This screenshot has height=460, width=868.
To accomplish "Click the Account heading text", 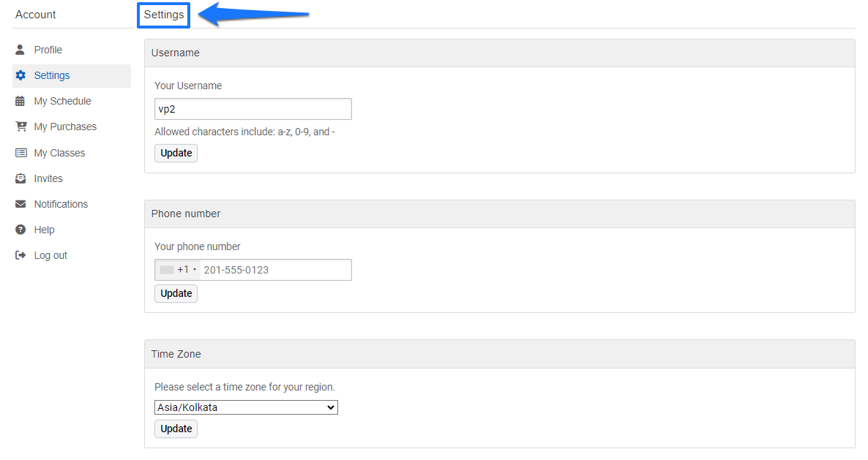I will (x=35, y=15).
